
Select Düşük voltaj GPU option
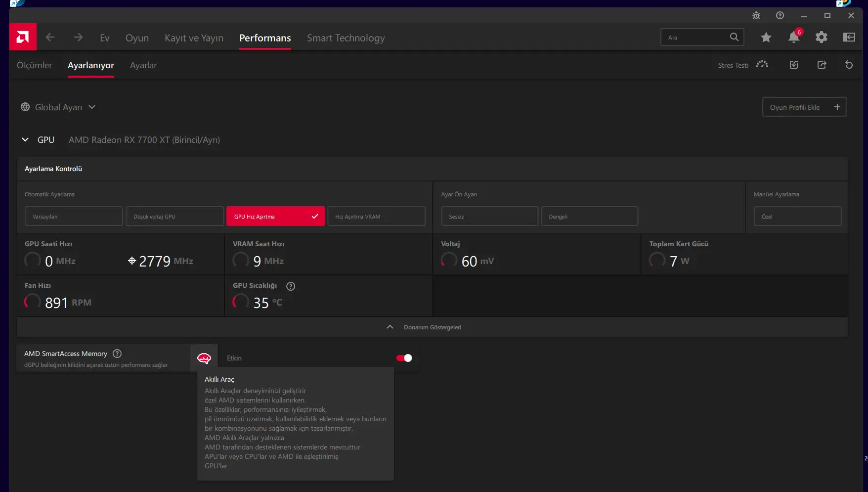174,216
